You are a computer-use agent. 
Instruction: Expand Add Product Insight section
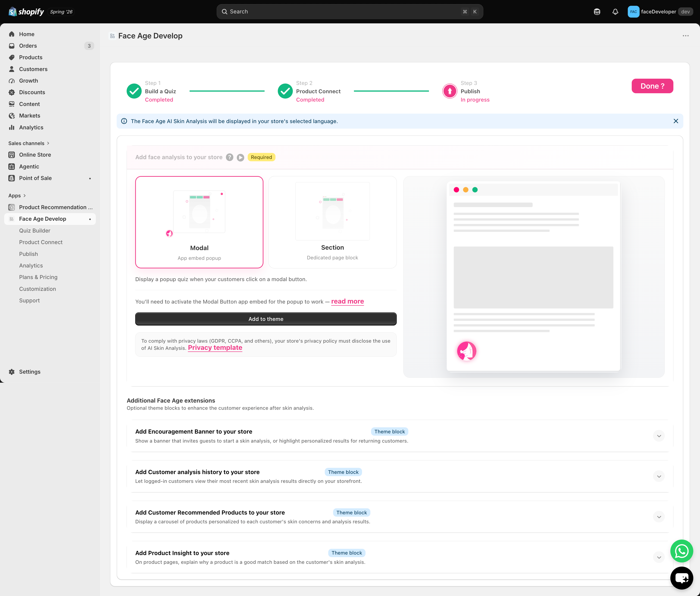[x=658, y=557]
